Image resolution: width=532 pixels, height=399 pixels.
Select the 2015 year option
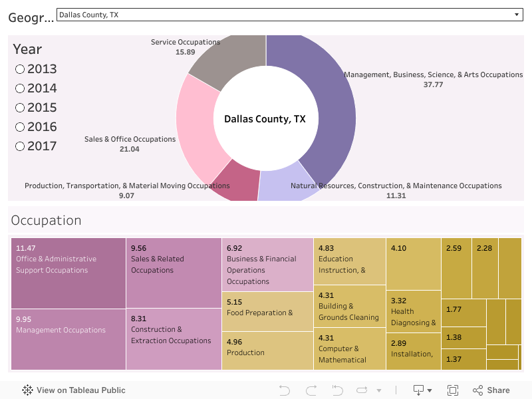20,108
